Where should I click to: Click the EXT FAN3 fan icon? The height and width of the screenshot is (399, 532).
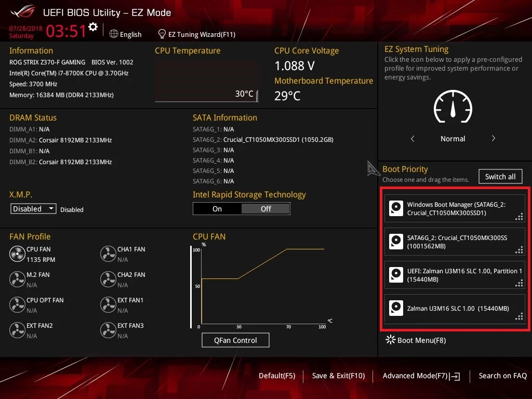pyautogui.click(x=108, y=330)
